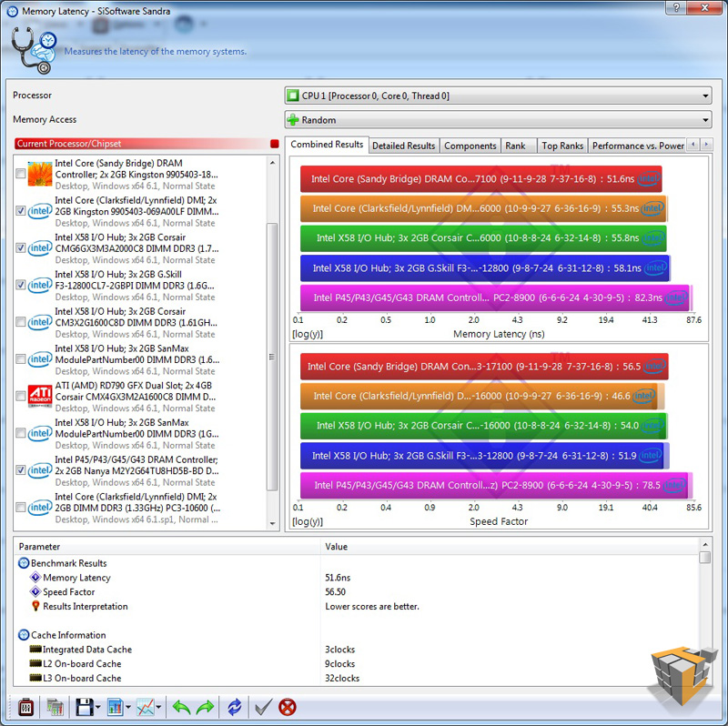The width and height of the screenshot is (728, 726).
Task: Click the blue refresh arrows icon
Action: pos(235,708)
